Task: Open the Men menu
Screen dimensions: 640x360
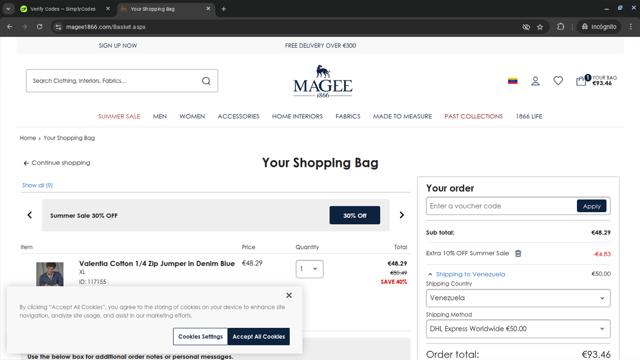Action: click(x=160, y=116)
